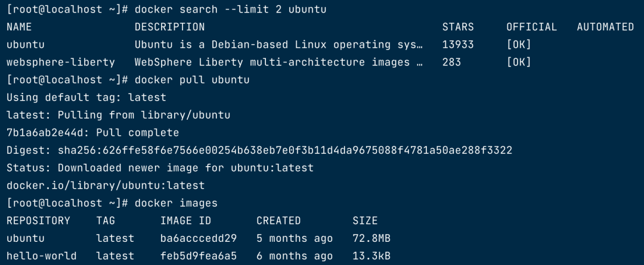Click the REPOSITORY column header
644x265 pixels.
pyautogui.click(x=38, y=221)
